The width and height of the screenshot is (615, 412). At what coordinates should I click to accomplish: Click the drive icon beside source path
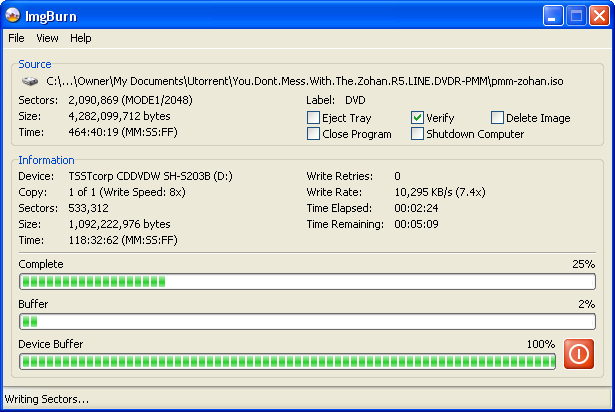tap(30, 81)
